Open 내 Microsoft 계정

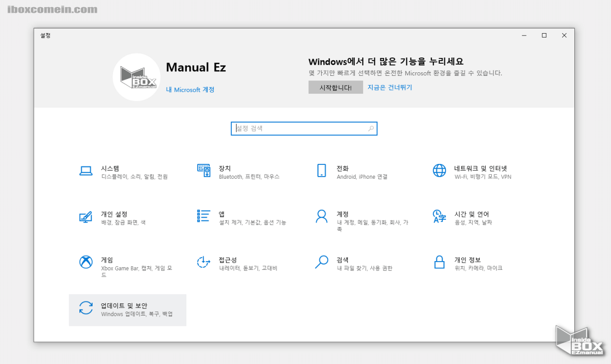pos(190,89)
